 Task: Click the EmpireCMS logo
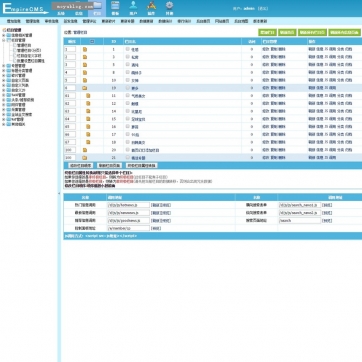point(25,9)
